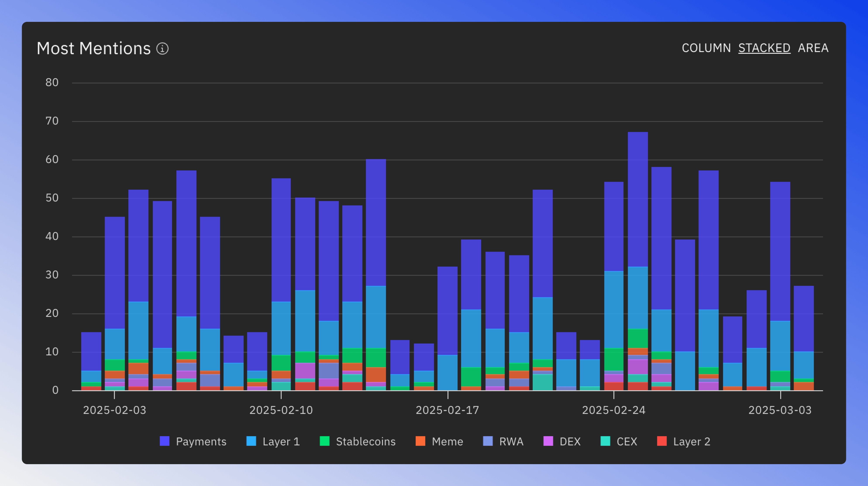The image size is (868, 486).
Task: Open the Most Mentions info icon
Action: point(162,49)
